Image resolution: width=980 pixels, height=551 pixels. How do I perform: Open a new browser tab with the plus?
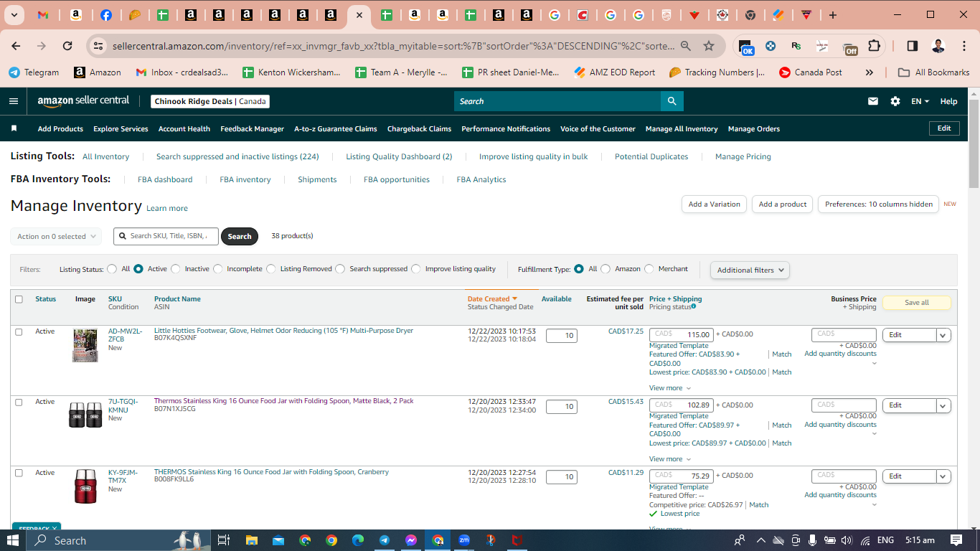click(x=832, y=15)
